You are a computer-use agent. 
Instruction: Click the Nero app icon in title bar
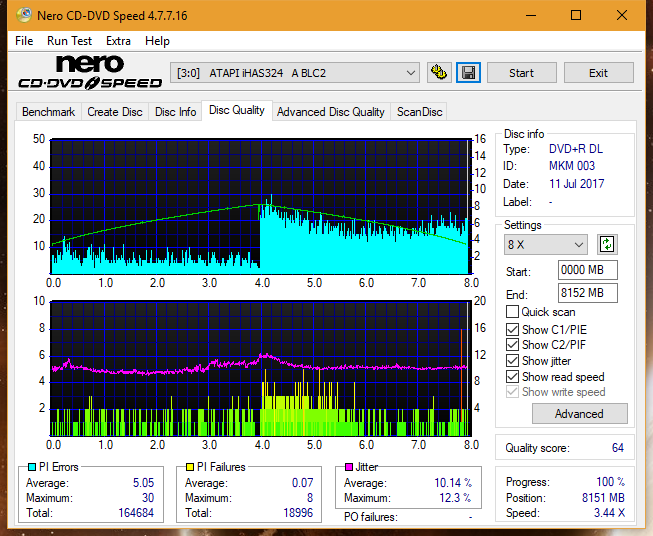click(x=24, y=15)
